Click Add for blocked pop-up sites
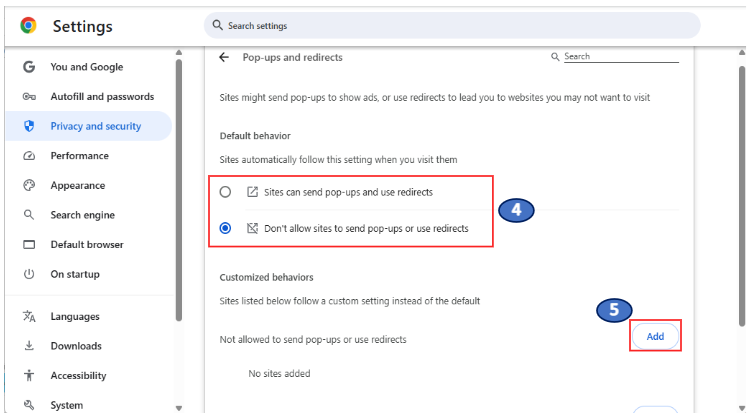750x413 pixels. point(655,336)
